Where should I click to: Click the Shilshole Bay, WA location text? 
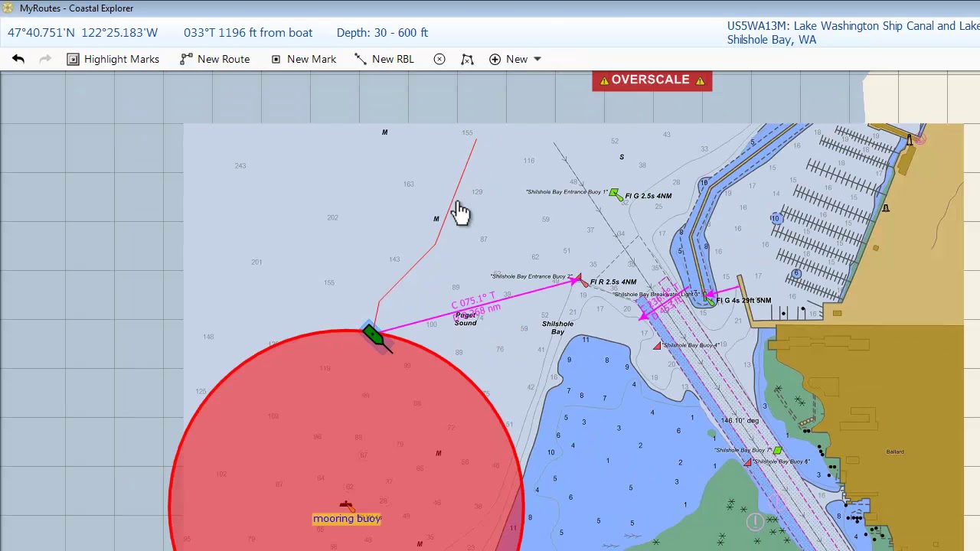coord(772,40)
